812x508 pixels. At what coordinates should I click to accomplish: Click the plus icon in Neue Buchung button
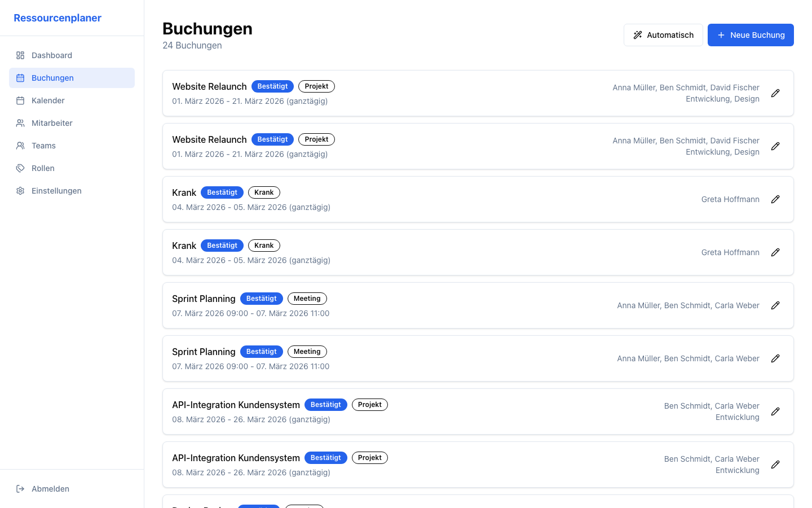(721, 35)
